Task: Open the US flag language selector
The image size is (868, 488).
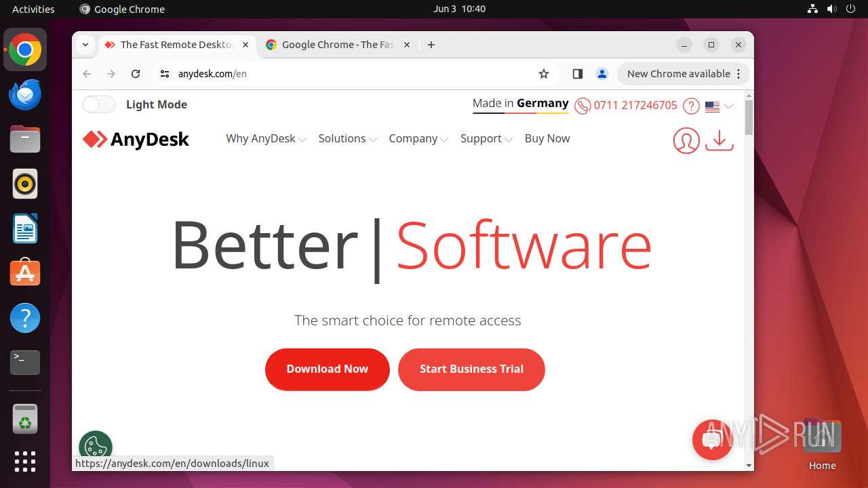Action: pos(719,106)
